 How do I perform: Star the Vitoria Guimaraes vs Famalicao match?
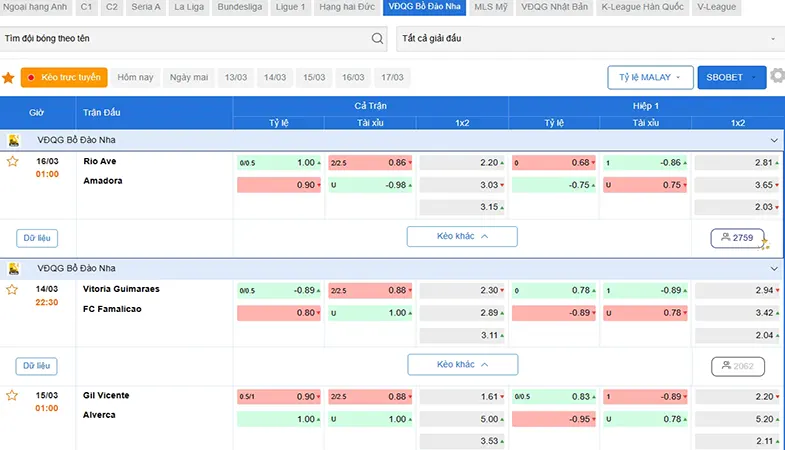click(12, 290)
